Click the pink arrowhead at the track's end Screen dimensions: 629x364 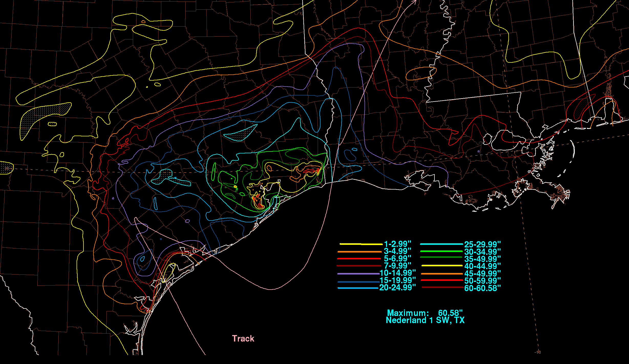point(414,2)
